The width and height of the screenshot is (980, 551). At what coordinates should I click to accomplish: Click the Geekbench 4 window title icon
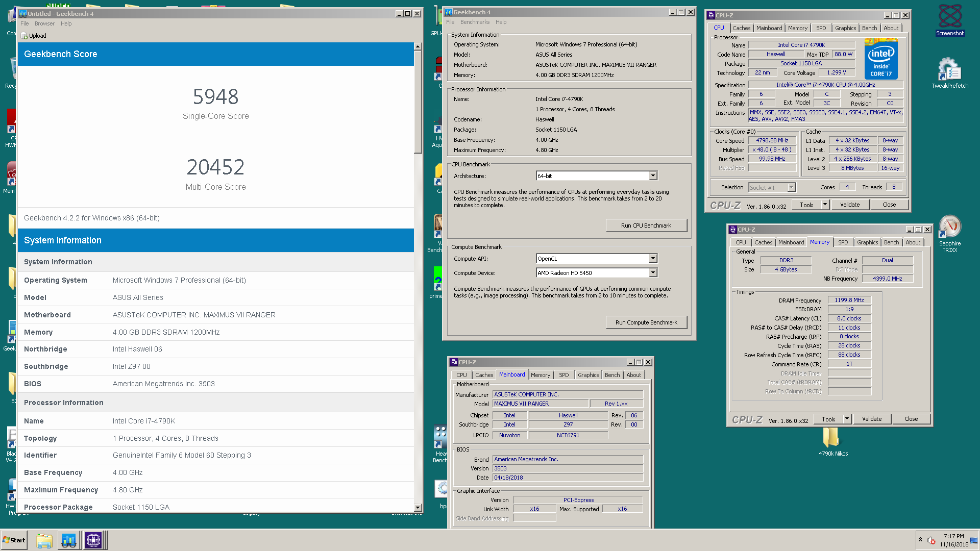[448, 12]
